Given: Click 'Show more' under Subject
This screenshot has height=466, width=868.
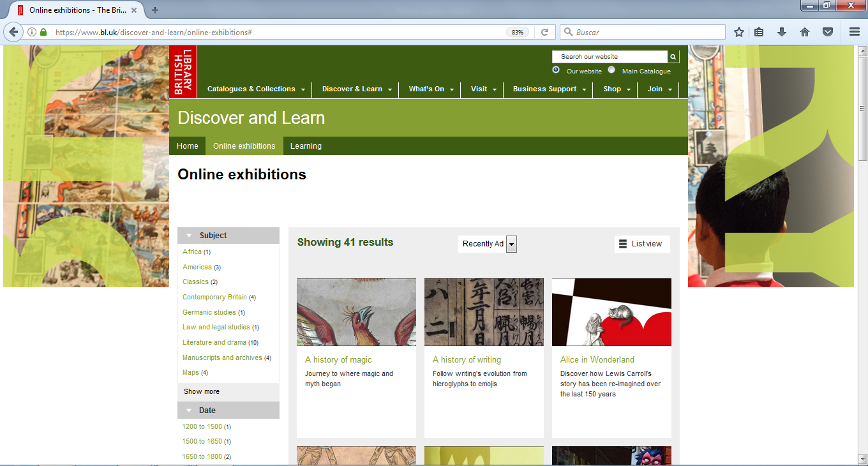Looking at the screenshot, I should (202, 391).
